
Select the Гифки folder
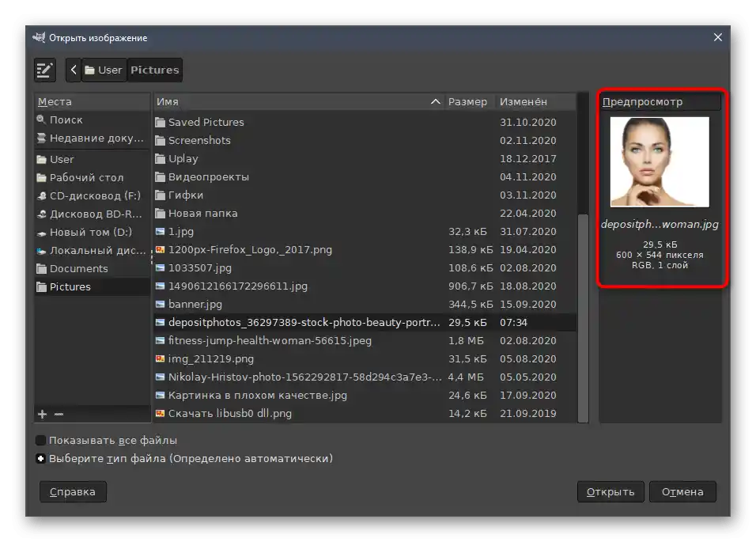pos(365,195)
